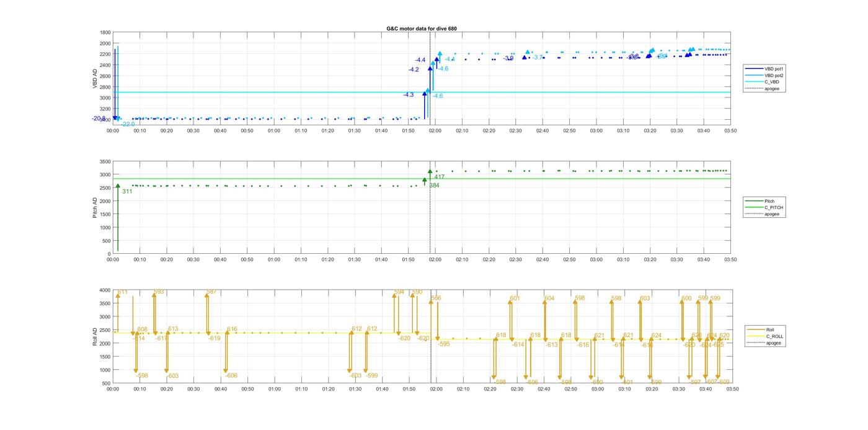Click the '611' roll data label
868x430 pixels.
tap(123, 292)
